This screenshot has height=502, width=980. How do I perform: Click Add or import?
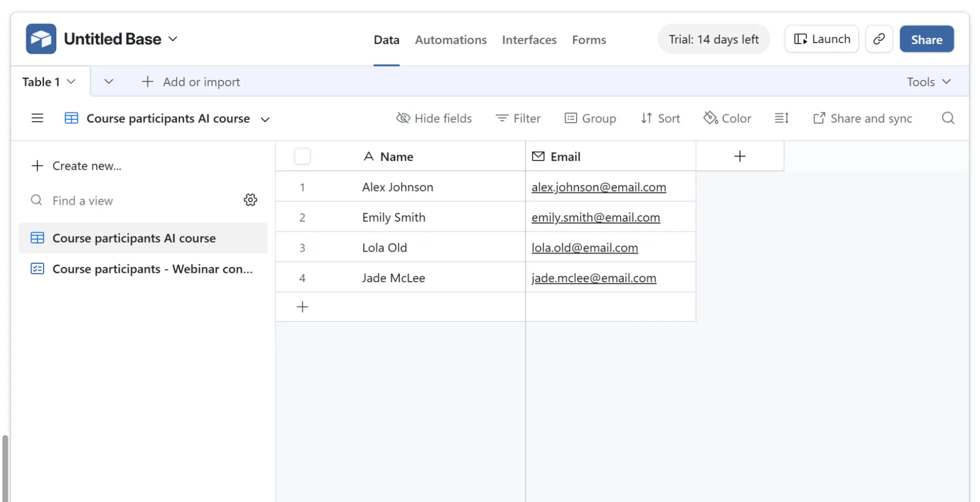click(x=191, y=81)
